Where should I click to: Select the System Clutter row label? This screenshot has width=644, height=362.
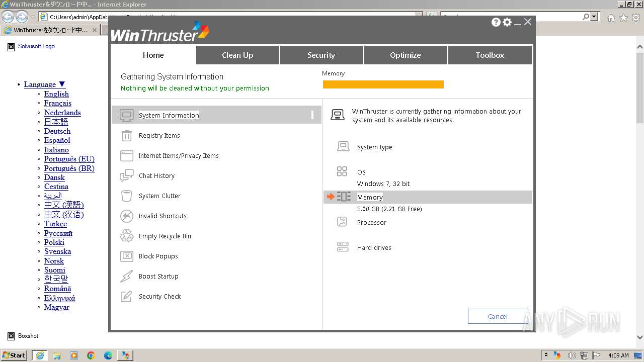[x=159, y=196]
